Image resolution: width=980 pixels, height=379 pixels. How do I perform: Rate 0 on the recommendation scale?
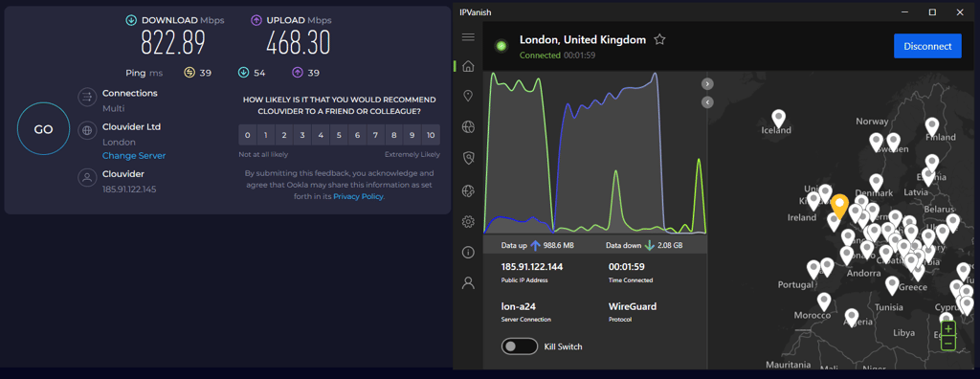click(x=248, y=135)
